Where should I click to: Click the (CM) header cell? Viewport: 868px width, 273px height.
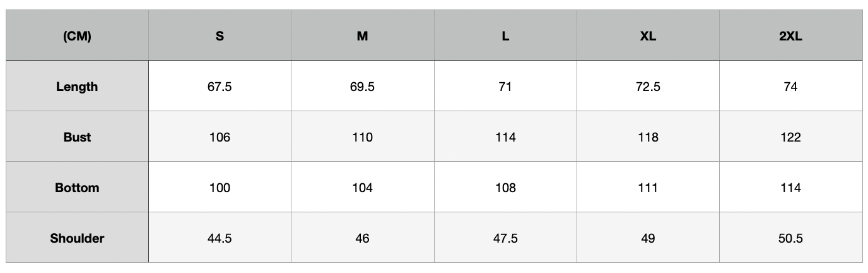coord(77,36)
